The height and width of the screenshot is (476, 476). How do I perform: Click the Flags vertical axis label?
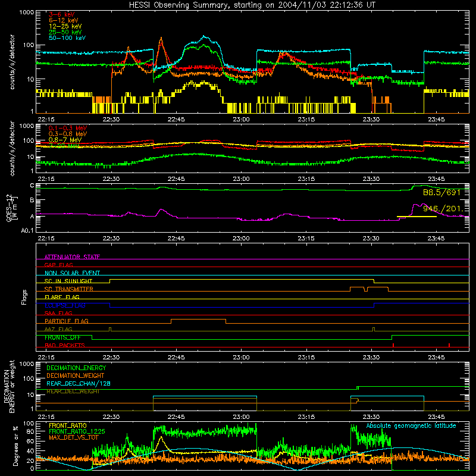[24, 297]
